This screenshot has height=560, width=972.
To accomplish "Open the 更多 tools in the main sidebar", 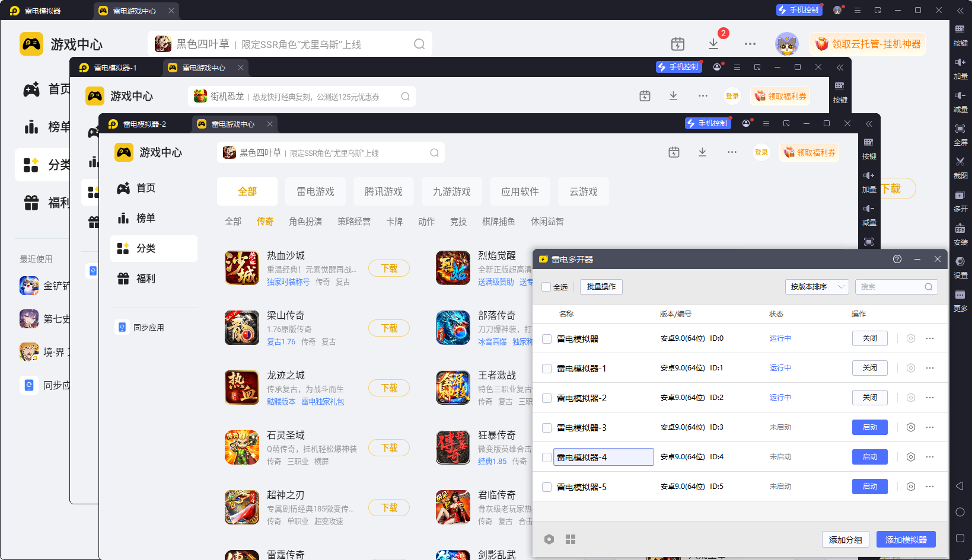I will point(960,300).
